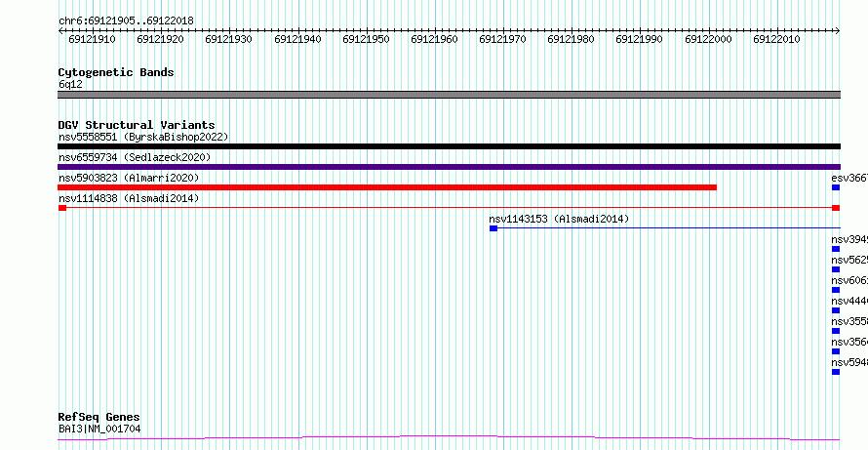
Task: Click ruler position 69121960
Action: pyautogui.click(x=434, y=39)
